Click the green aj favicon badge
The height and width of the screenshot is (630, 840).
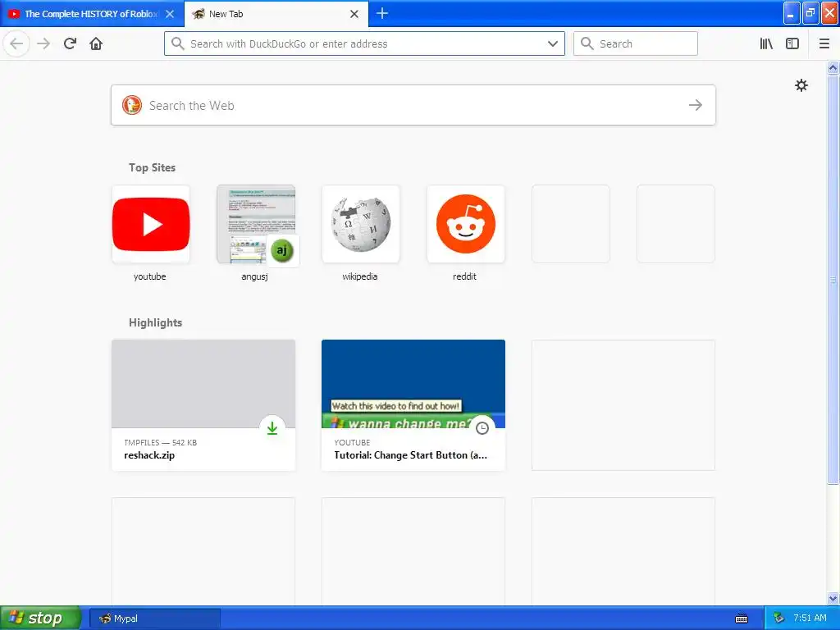coord(282,249)
